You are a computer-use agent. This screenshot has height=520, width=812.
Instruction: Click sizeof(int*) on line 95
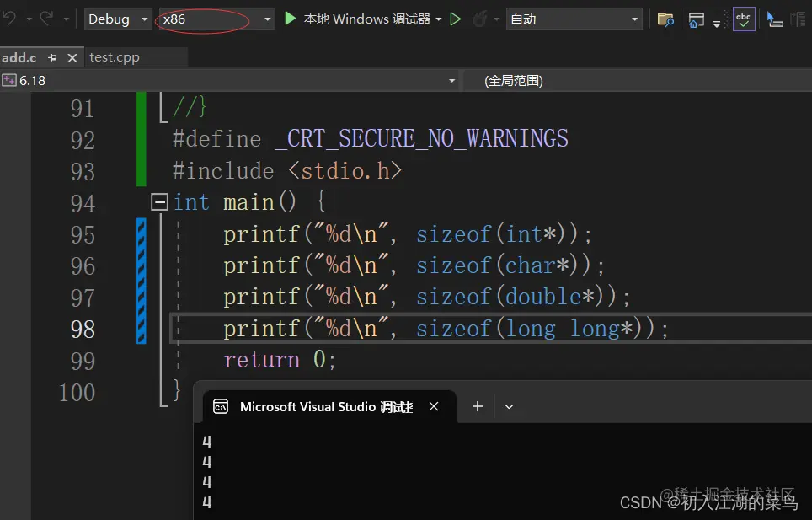click(x=497, y=234)
